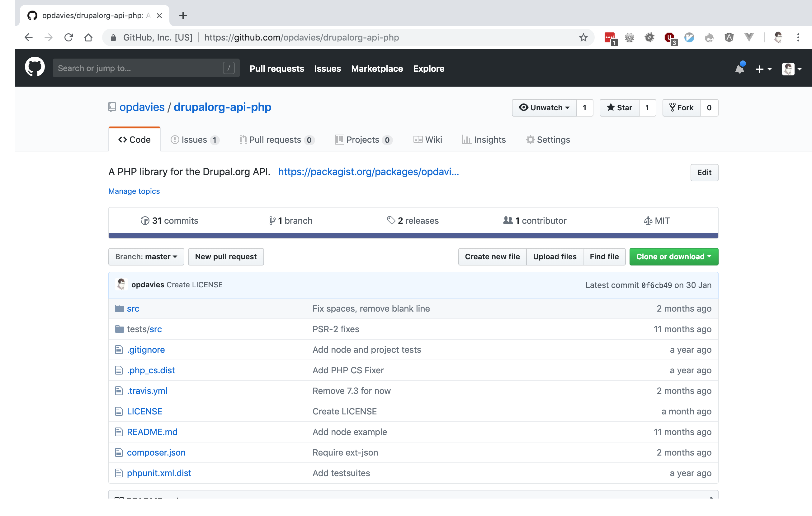
Task: Click the Manage topics link
Action: pyautogui.click(x=134, y=191)
